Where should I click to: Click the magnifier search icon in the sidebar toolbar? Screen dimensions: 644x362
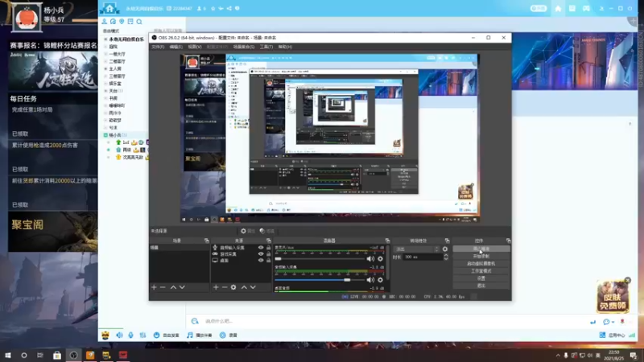click(x=139, y=22)
